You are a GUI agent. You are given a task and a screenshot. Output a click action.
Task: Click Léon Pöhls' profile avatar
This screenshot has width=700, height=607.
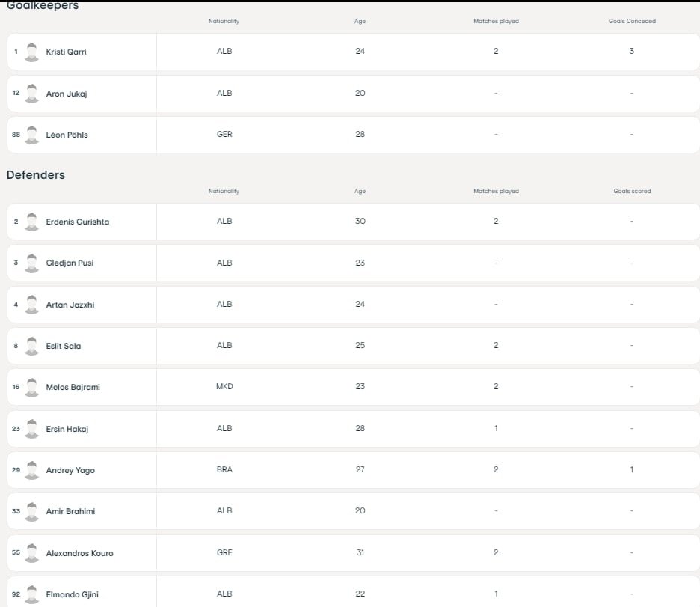tap(31, 135)
